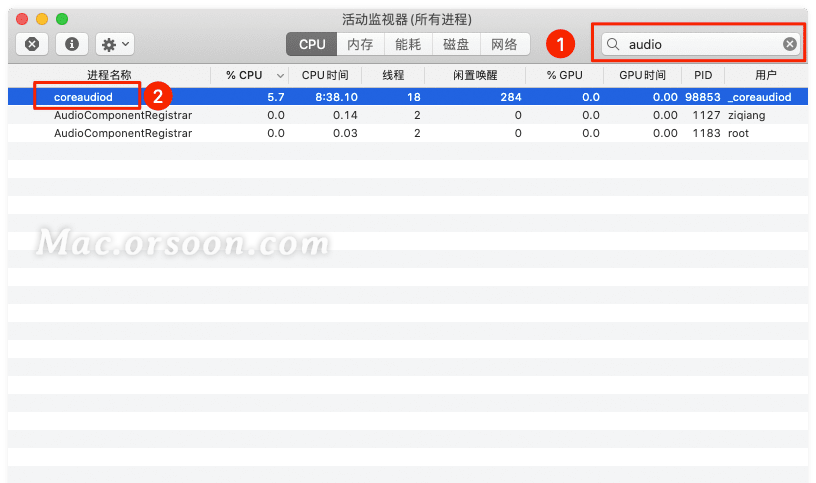Sort by 进程名称 column header
The height and width of the screenshot is (483, 816).
tap(109, 75)
